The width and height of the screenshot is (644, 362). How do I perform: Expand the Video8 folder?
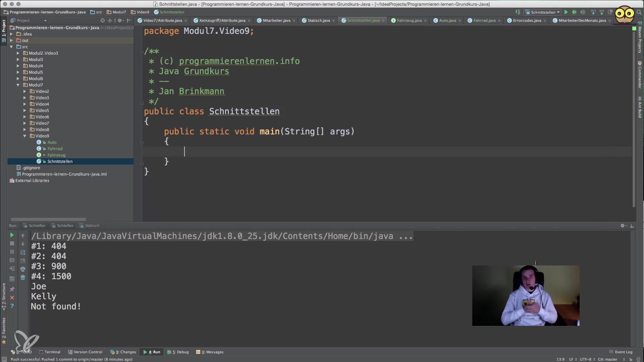tap(24, 130)
